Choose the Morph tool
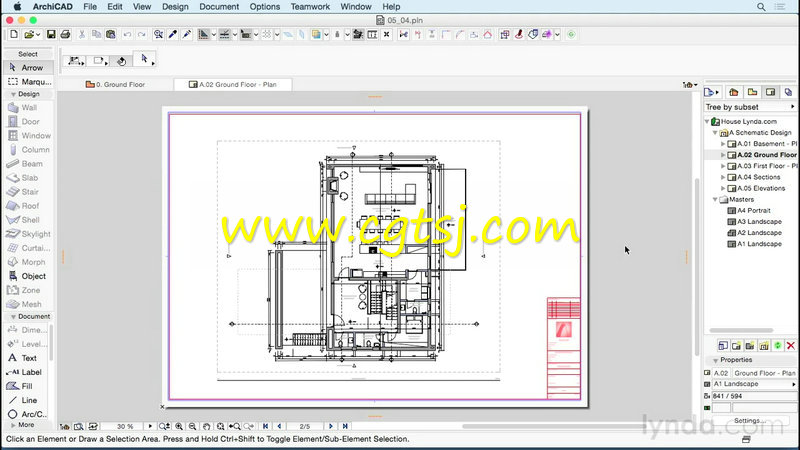Viewport: 800px width, 450px height. (28, 262)
